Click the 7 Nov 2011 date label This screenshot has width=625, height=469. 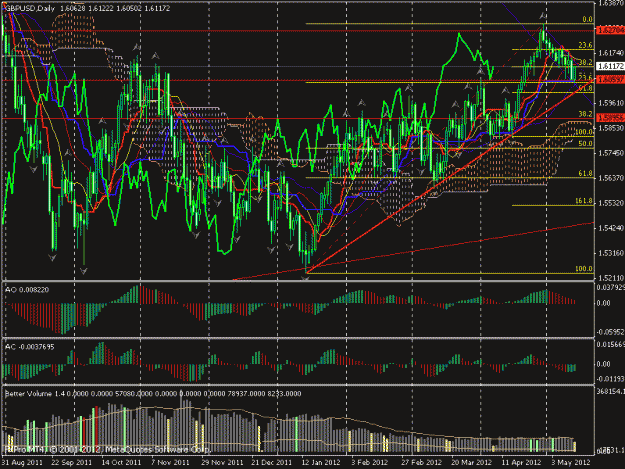pos(170,463)
